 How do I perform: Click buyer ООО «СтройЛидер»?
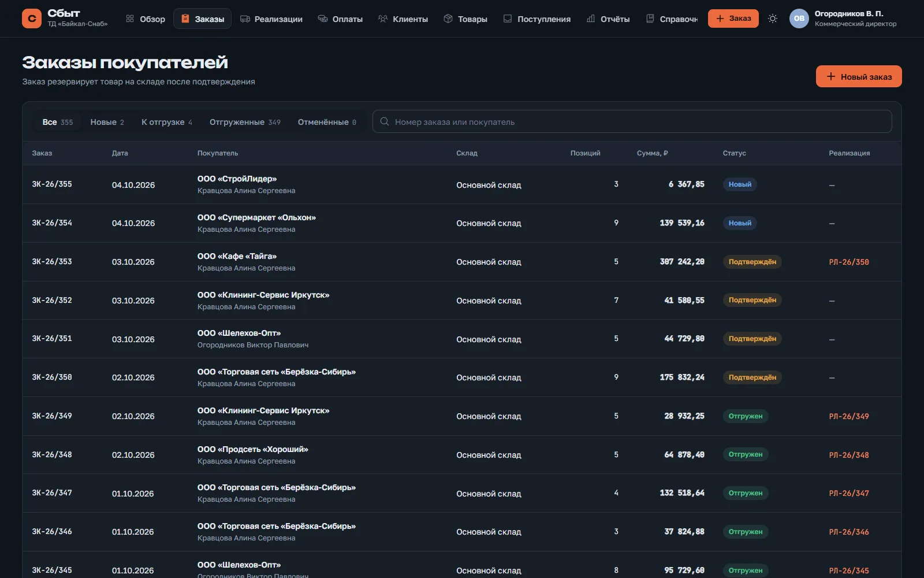coord(237,179)
